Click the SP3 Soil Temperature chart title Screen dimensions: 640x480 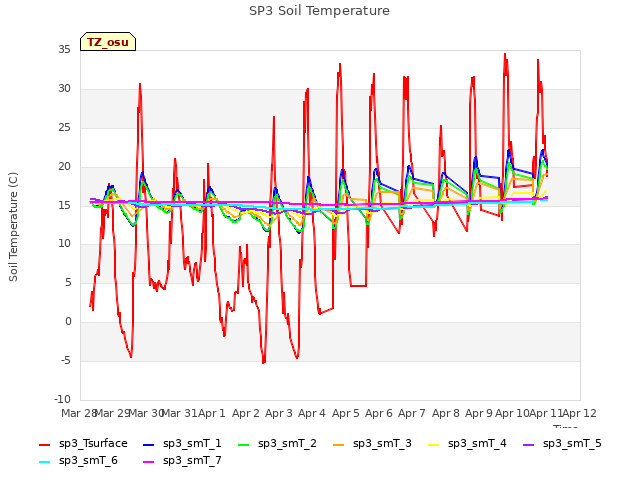pyautogui.click(x=319, y=11)
